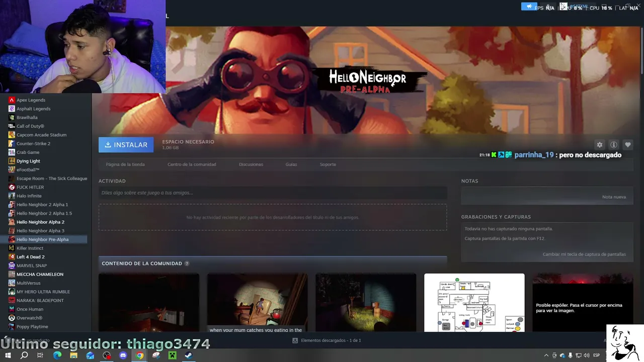Reveal the Posible espóiler community image
The image size is (644, 362).
[583, 303]
